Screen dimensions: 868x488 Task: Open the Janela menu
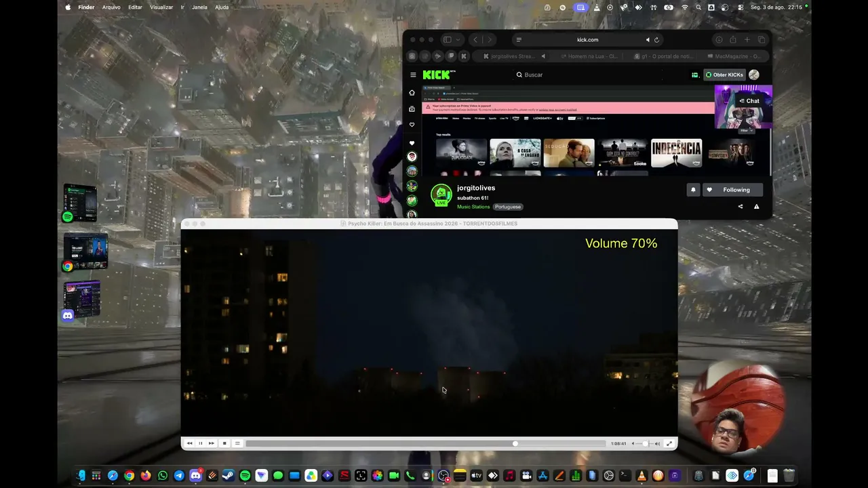[199, 7]
